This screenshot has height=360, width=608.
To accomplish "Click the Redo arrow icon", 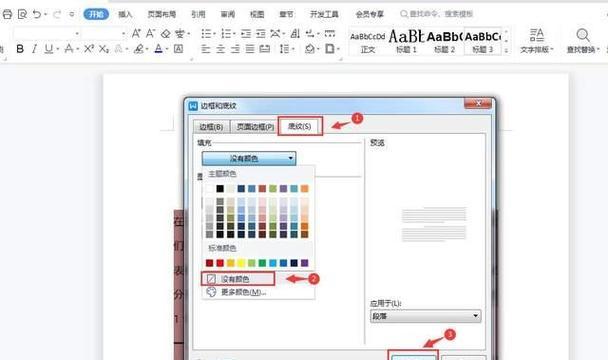I will [57, 14].
